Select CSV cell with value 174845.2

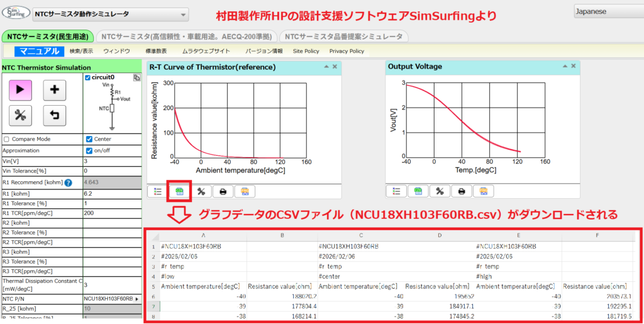pos(438,316)
